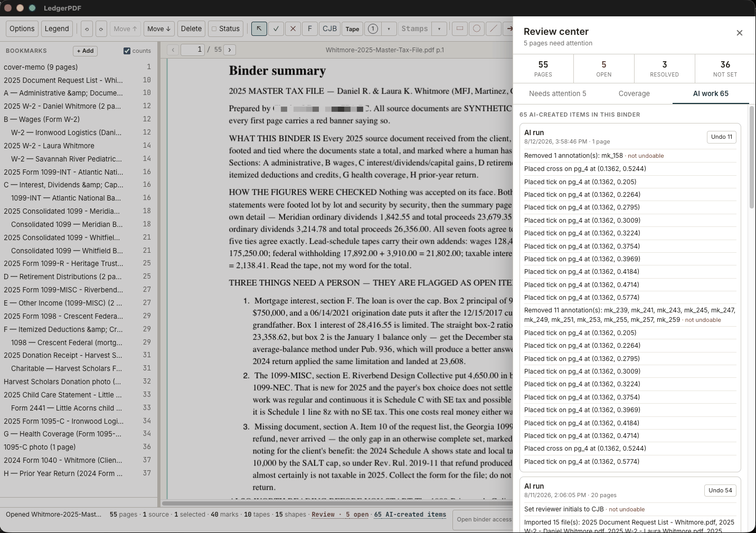Open the Options menu
The image size is (756, 533).
22,29
